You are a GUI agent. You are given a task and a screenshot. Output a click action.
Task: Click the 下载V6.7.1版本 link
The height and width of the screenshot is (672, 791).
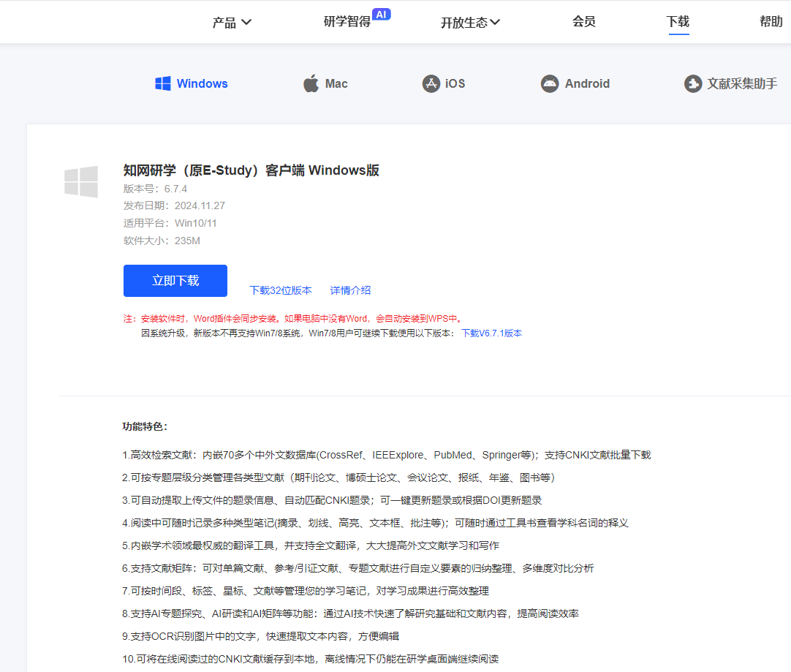491,333
